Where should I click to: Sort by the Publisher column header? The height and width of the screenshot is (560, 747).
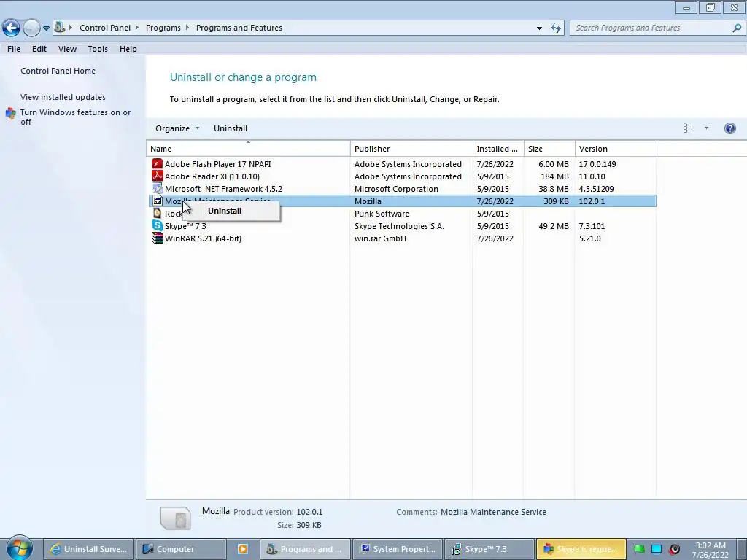point(411,149)
